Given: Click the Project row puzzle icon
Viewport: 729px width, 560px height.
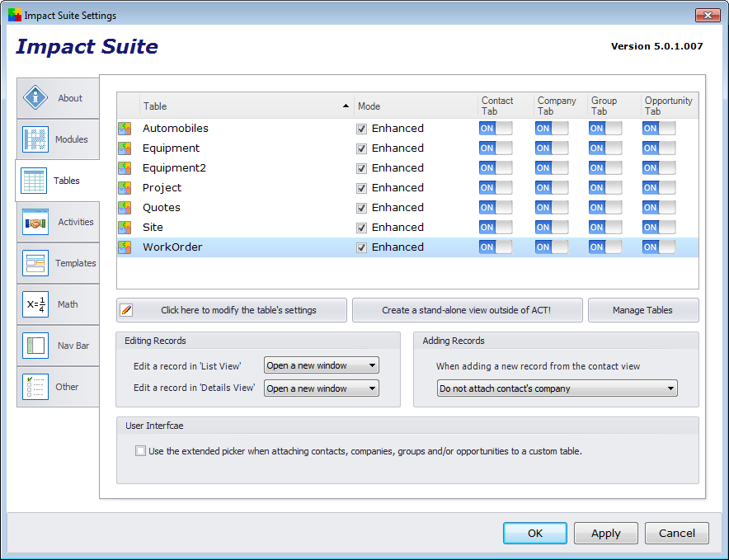Looking at the screenshot, I should (125, 188).
